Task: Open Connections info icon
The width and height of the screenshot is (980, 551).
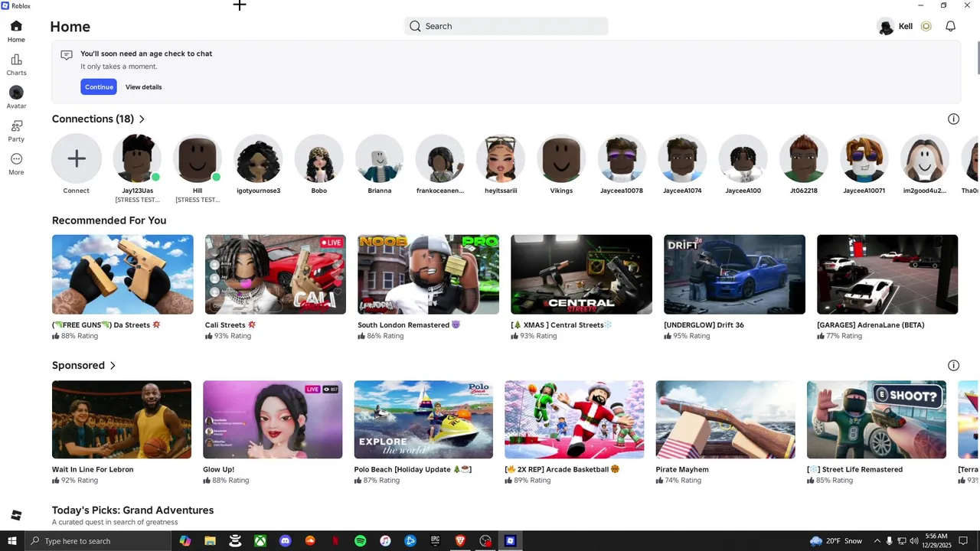Action: pyautogui.click(x=953, y=119)
